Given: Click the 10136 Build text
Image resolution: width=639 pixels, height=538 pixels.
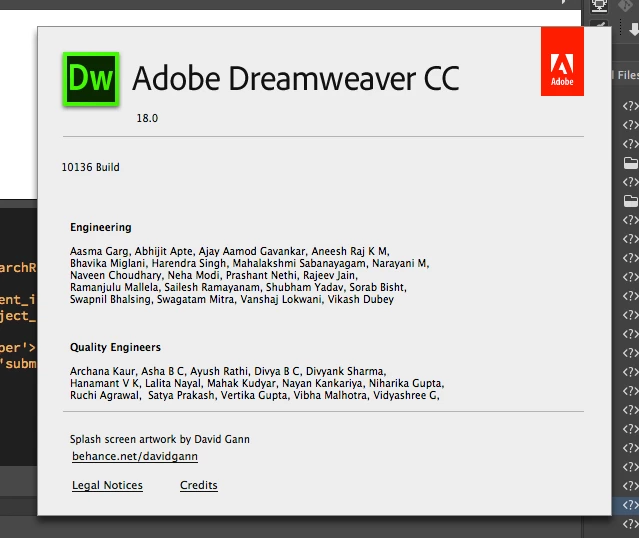Looking at the screenshot, I should pyautogui.click(x=90, y=167).
